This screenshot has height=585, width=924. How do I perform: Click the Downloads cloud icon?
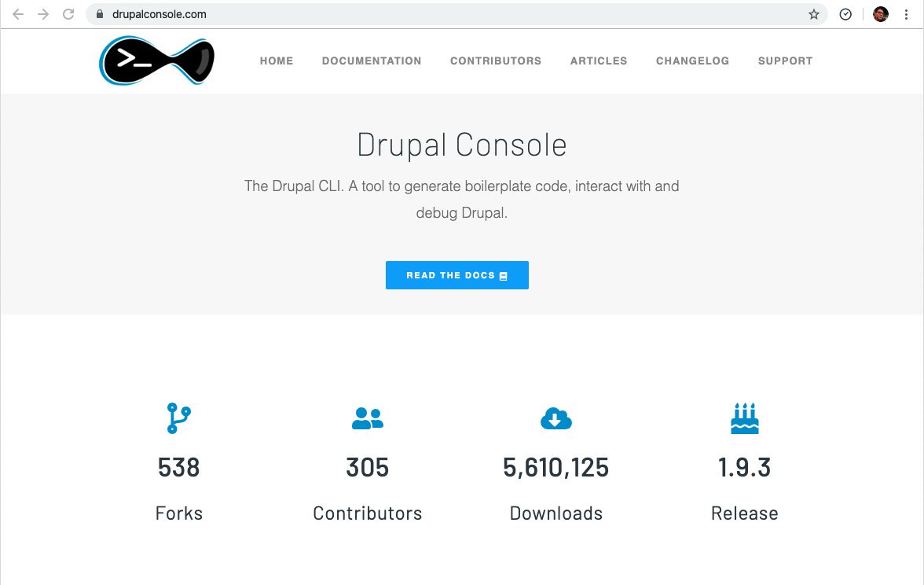pos(556,418)
